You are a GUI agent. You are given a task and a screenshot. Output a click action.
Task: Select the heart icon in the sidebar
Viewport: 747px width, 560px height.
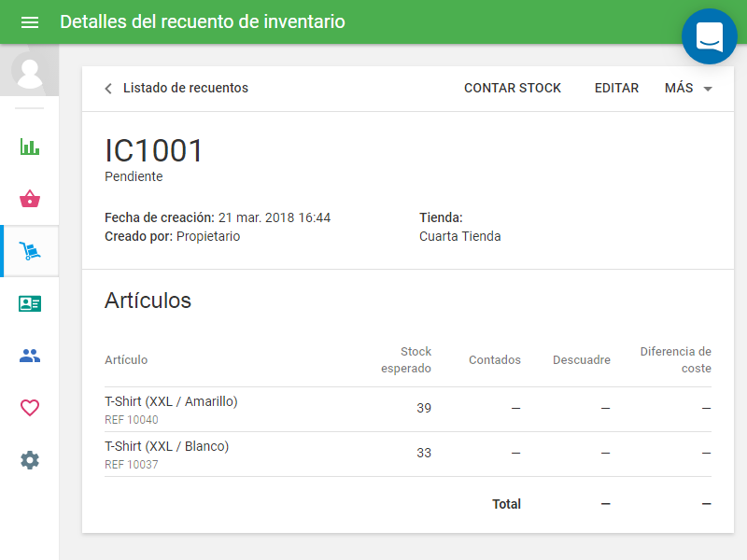(29, 408)
